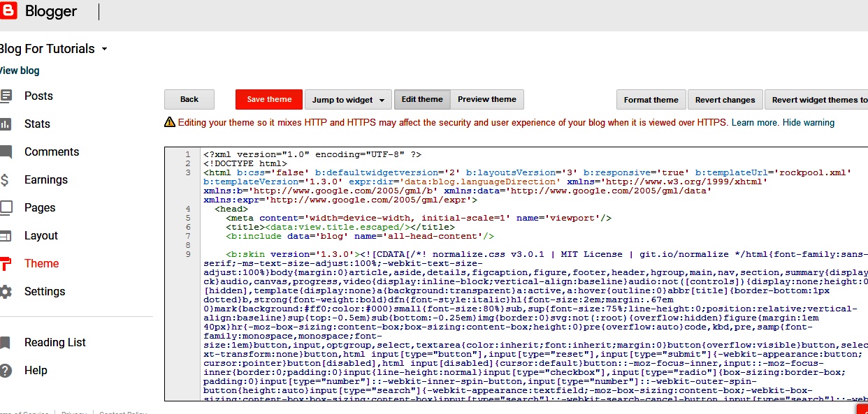Click the meta viewport code line
This screenshot has width=868, height=414.
click(419, 218)
